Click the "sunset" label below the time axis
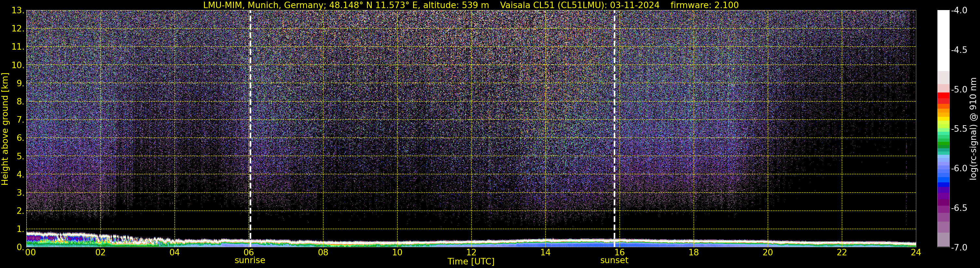 click(614, 261)
